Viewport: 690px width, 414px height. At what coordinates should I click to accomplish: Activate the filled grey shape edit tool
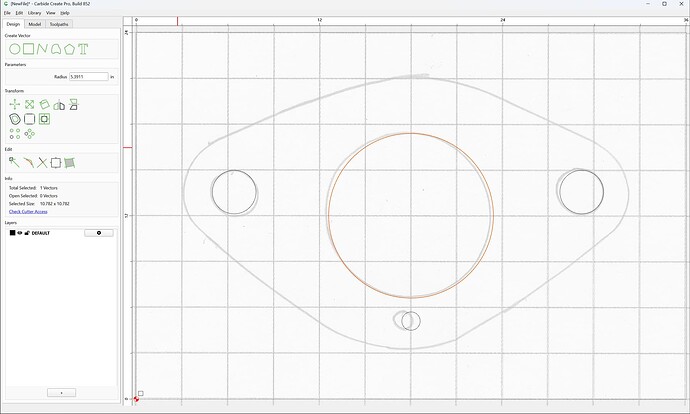point(70,163)
